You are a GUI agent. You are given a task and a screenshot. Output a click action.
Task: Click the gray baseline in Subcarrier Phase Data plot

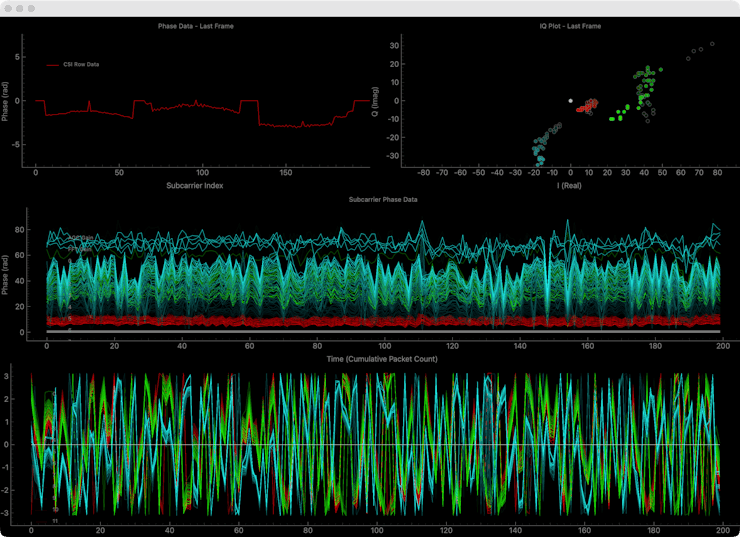click(380, 331)
